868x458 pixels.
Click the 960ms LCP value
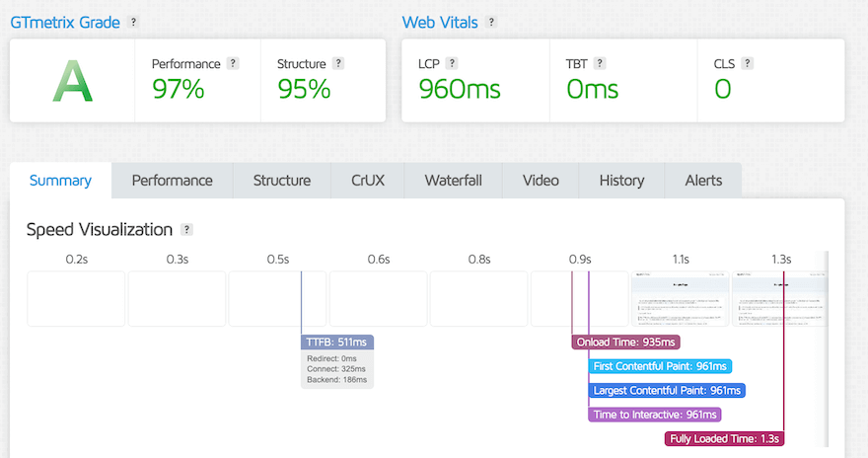point(460,89)
